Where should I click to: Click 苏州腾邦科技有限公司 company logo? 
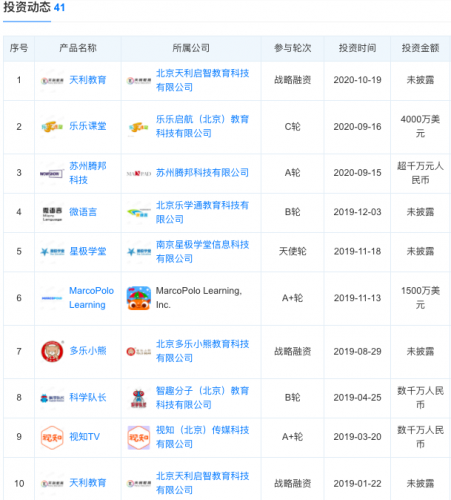tap(139, 174)
